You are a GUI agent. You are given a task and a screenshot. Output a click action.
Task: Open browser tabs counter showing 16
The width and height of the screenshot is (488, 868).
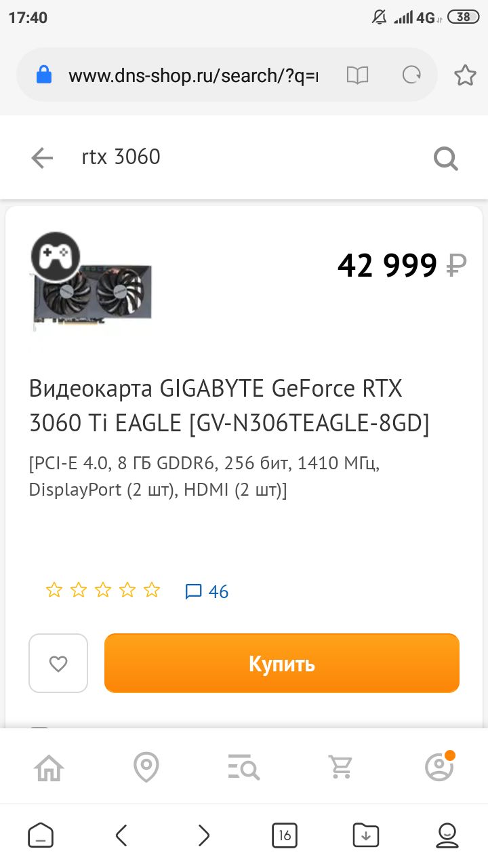pos(285,835)
